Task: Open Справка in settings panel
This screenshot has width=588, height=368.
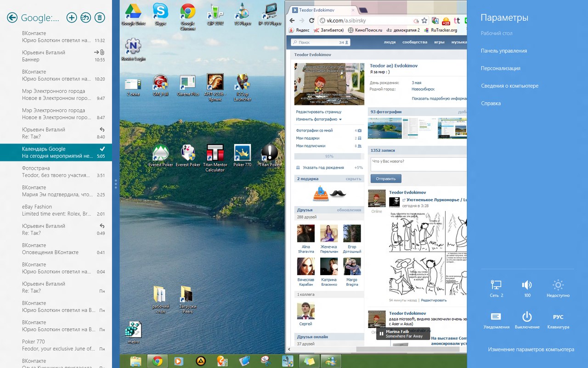Action: pyautogui.click(x=491, y=103)
